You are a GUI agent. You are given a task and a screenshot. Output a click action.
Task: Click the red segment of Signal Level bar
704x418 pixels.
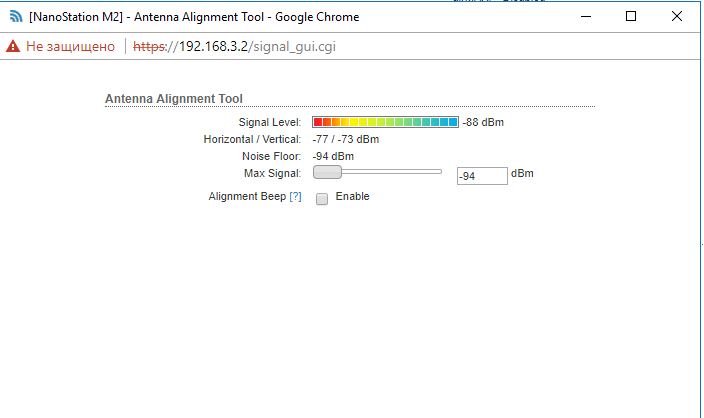click(x=318, y=122)
